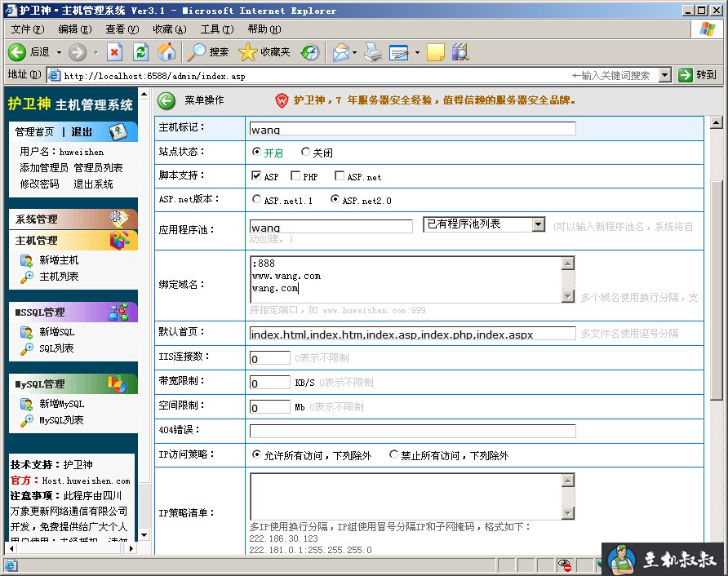Stop page loading with red X icon
The image size is (728, 576).
coord(114,52)
